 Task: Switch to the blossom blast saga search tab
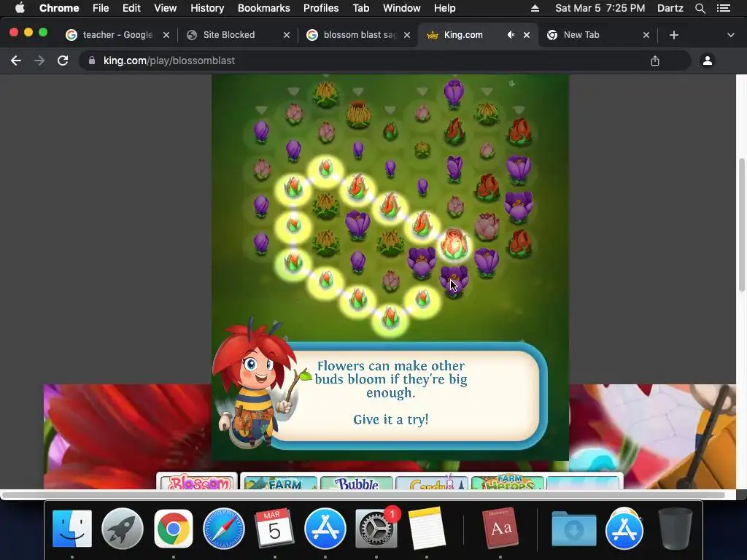(x=359, y=35)
